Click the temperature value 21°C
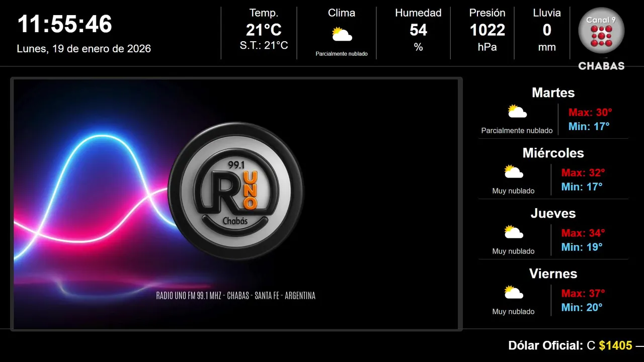 click(x=264, y=30)
